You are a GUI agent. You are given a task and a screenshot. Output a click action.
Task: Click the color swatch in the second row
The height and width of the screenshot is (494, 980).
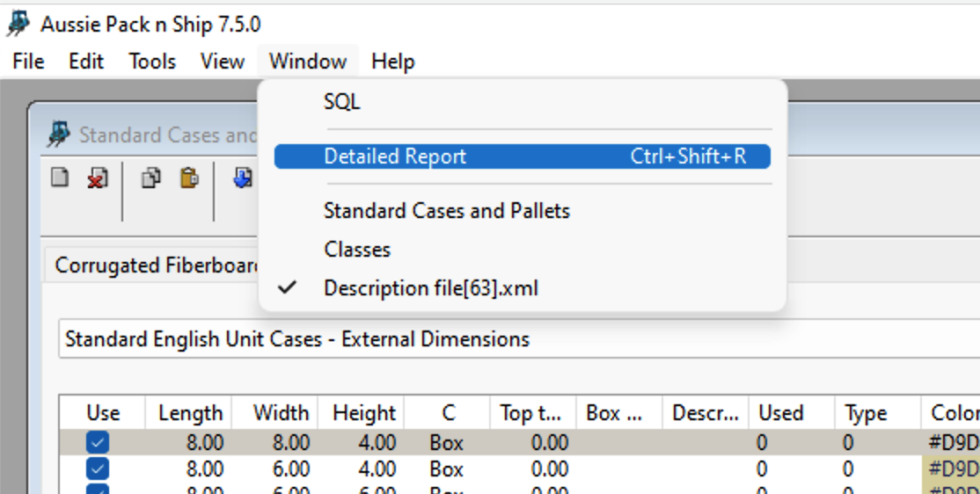pos(951,469)
